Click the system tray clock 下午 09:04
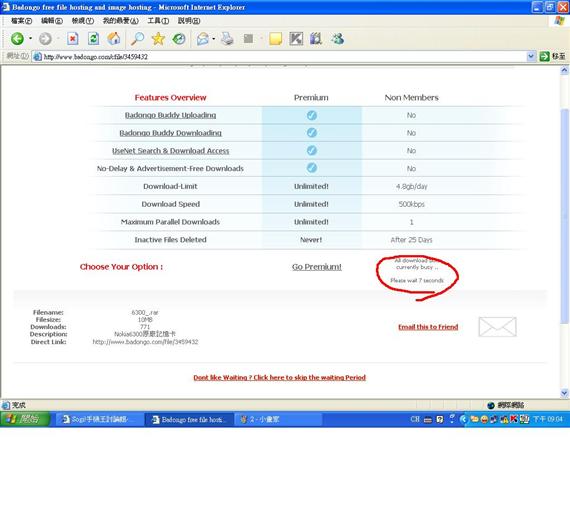Viewport: 570px width, 527px height. click(548, 419)
